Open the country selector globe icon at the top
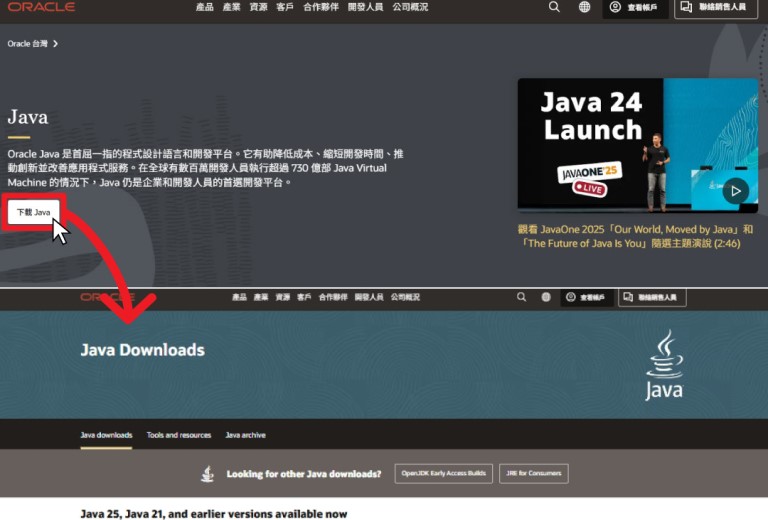Screen dimensions: 768x520 584,7
